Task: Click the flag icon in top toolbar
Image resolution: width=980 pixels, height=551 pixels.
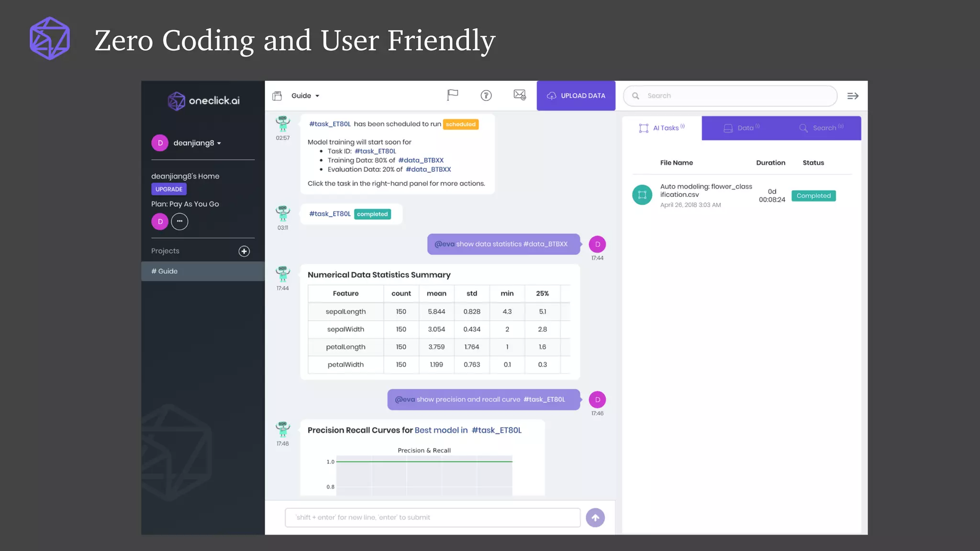Action: point(452,95)
